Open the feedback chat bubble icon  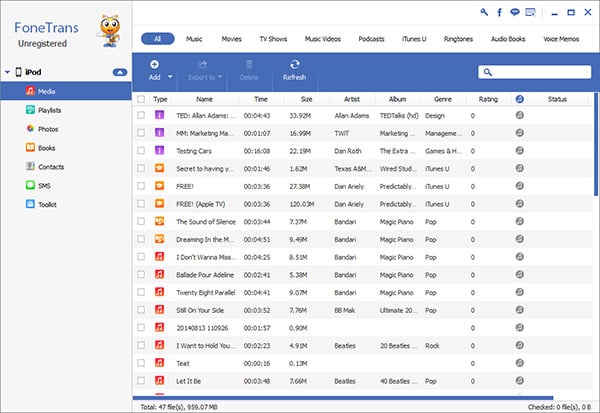click(x=515, y=12)
